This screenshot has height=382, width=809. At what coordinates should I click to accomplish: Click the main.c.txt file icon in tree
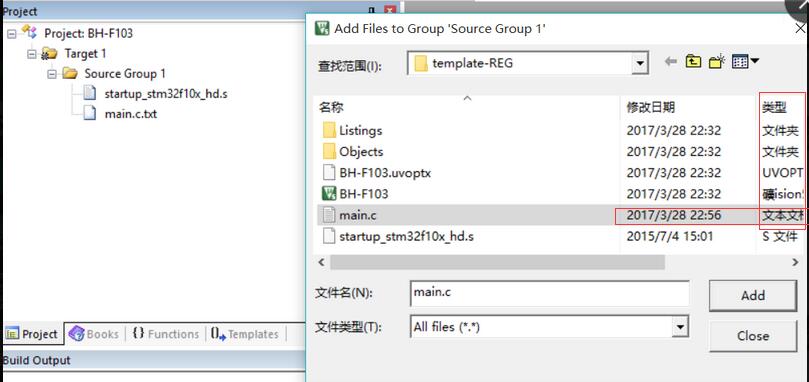pos(90,113)
